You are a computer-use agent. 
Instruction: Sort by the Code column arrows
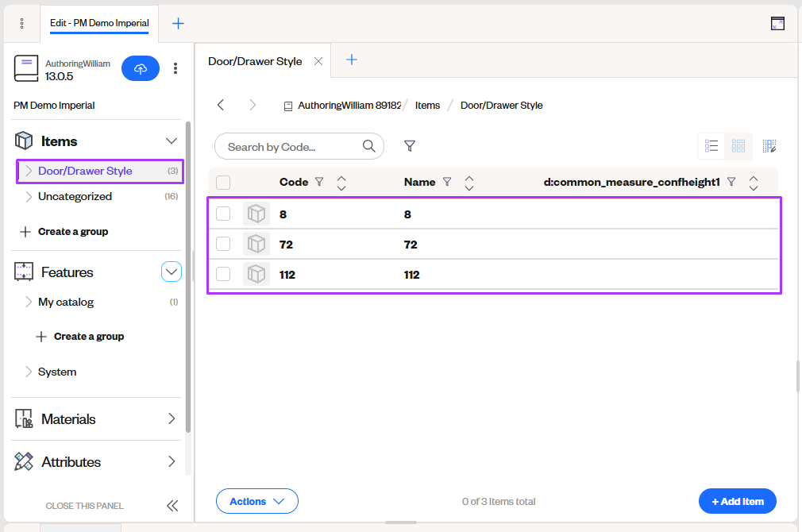click(x=341, y=183)
